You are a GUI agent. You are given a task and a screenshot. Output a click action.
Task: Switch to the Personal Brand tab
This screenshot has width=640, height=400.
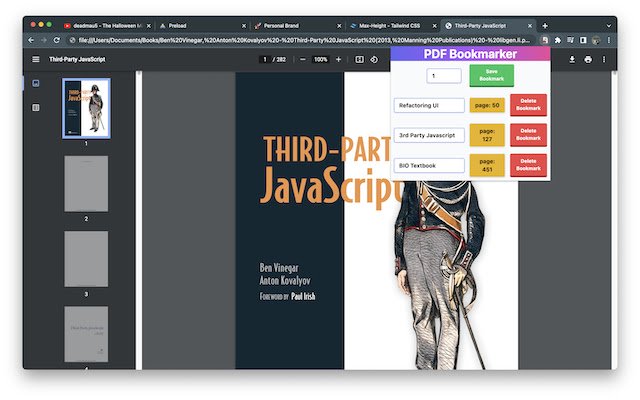(296, 26)
